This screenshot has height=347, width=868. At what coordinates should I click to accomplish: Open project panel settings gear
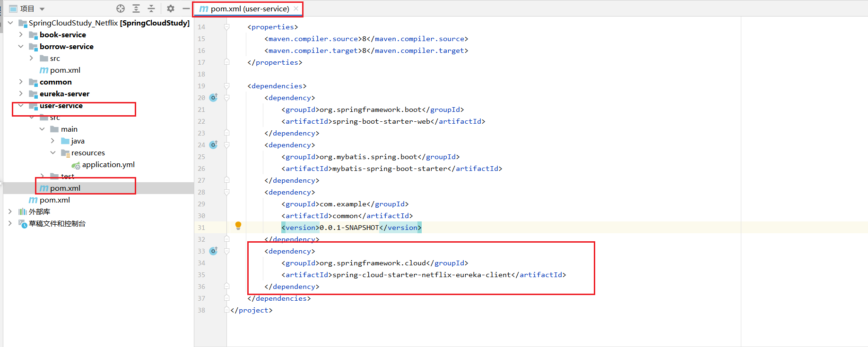pos(171,8)
